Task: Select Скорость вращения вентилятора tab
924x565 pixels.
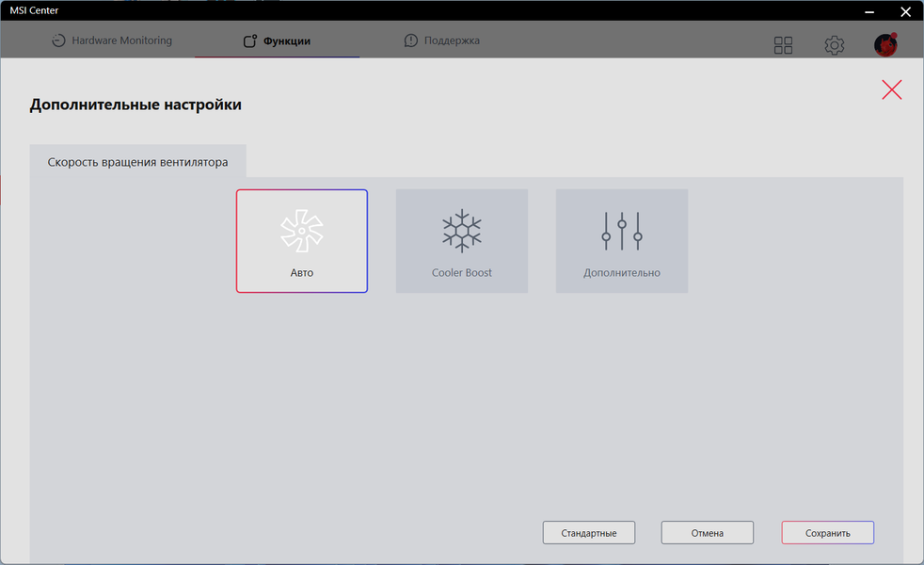Action: tap(138, 161)
